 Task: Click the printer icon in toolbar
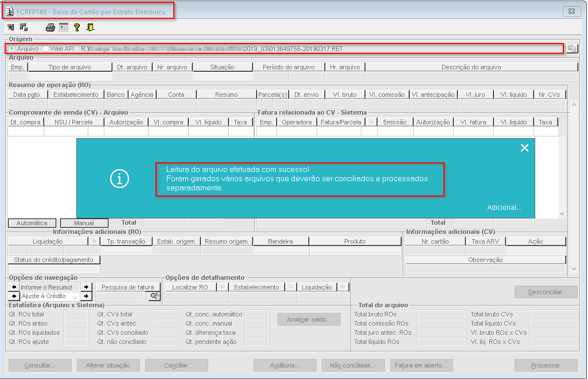tap(50, 28)
